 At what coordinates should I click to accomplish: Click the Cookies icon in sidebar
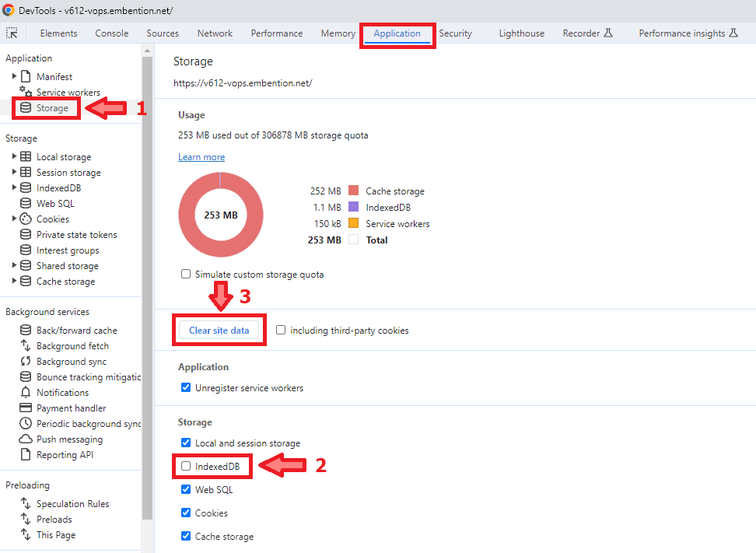click(26, 219)
